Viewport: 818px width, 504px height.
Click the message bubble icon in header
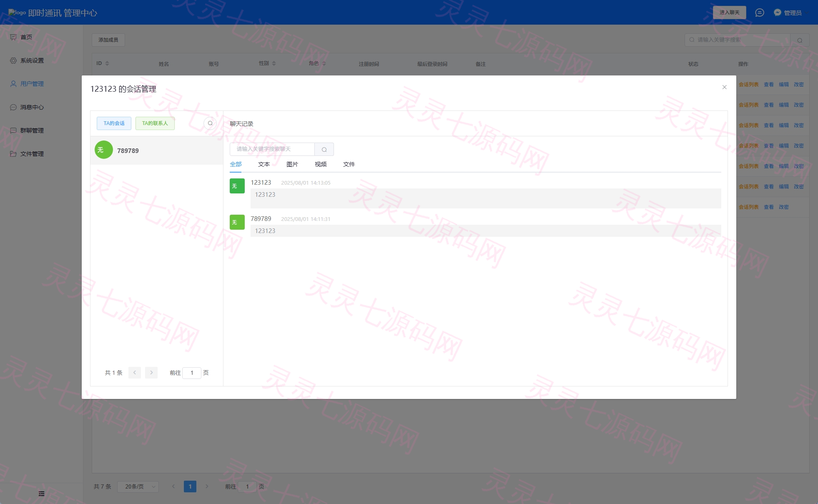click(x=760, y=13)
